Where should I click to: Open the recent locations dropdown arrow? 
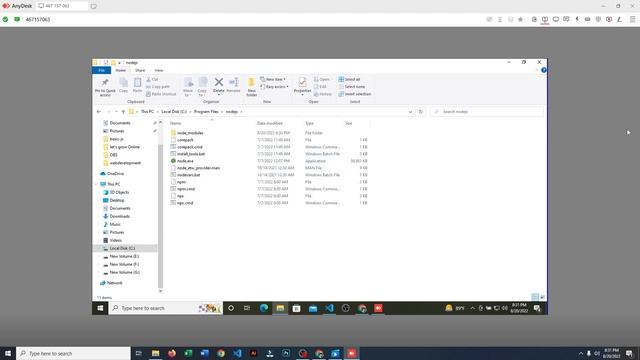pyautogui.click(x=116, y=111)
